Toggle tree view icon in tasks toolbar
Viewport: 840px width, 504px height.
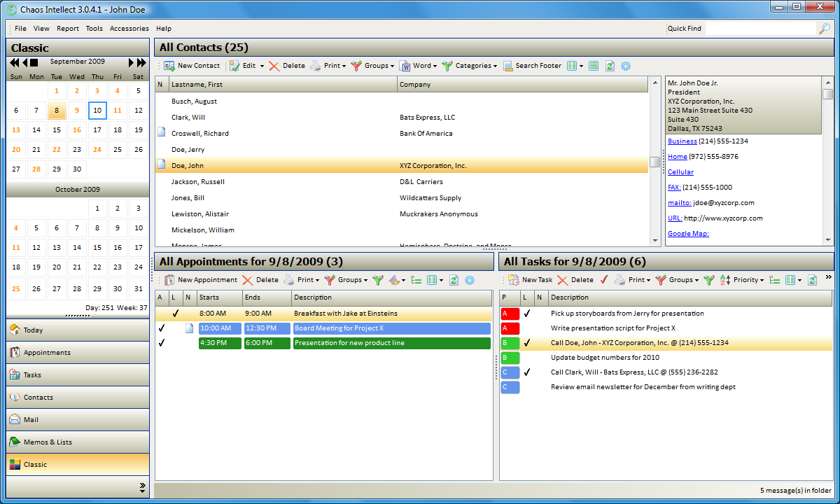[x=775, y=280]
